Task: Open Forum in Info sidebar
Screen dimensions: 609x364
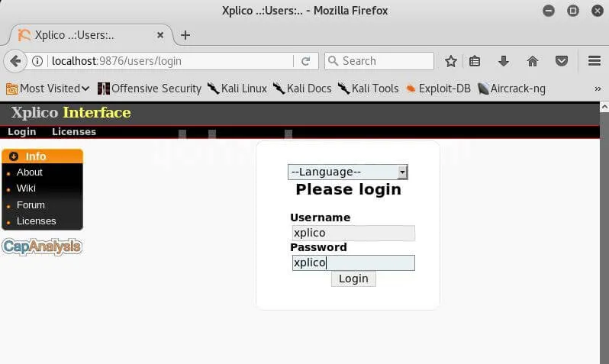Action: tap(31, 205)
